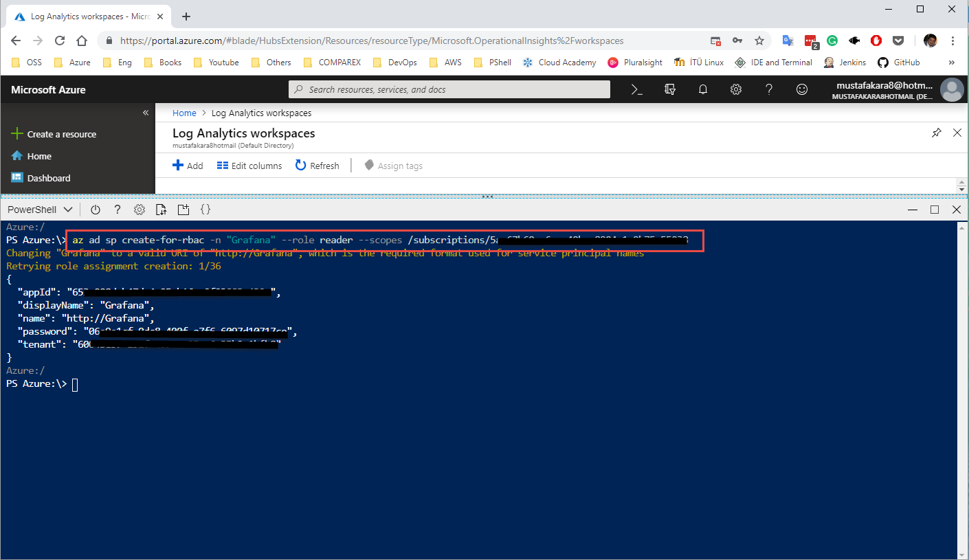Restart Cloud Shell with the power icon
Screen dimensions: 969x560
96,210
